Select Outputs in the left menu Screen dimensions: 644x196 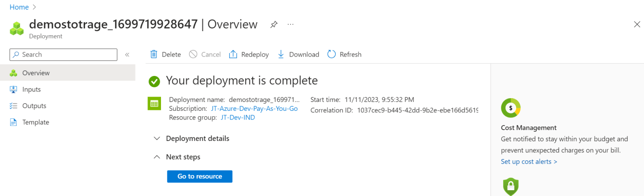[x=34, y=106]
